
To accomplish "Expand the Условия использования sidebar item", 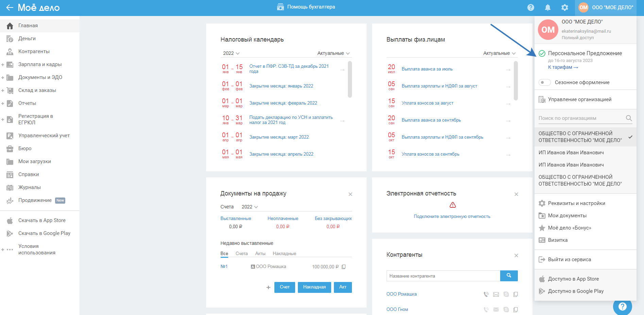I will coord(3,250).
